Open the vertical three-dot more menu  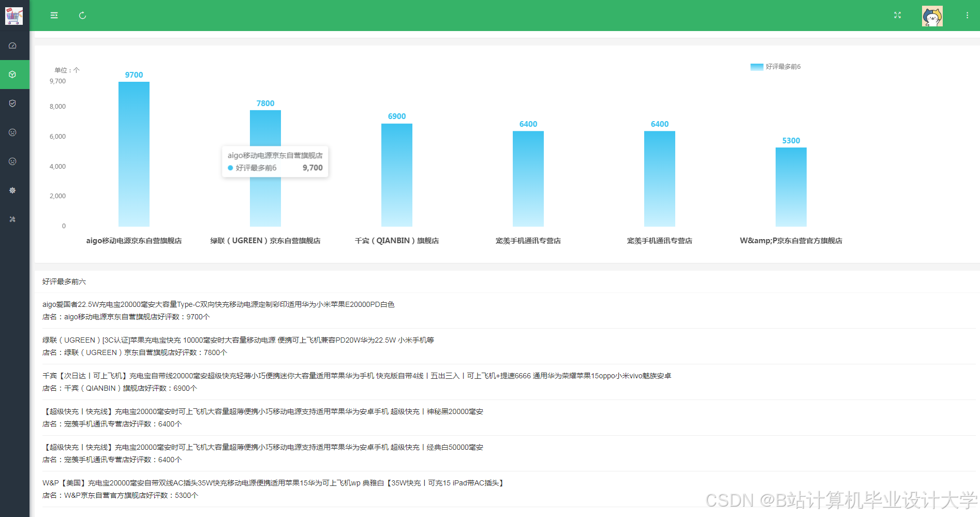pos(967,16)
